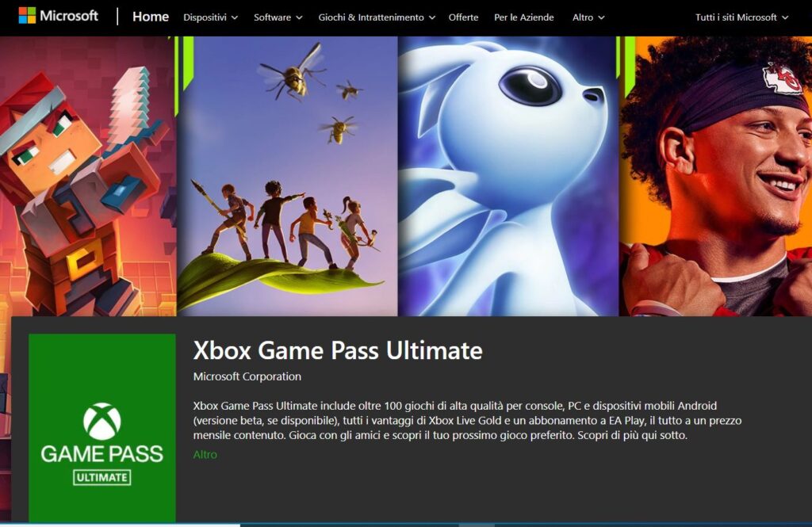Select the Ori white spirit artwork

pyautogui.click(x=508, y=176)
